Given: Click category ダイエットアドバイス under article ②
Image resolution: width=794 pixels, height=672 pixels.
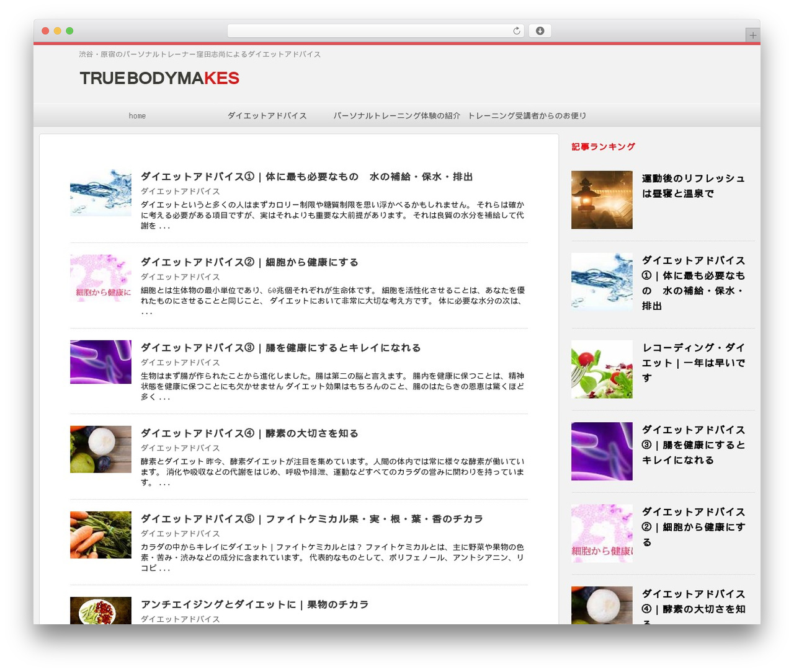Looking at the screenshot, I should pyautogui.click(x=180, y=277).
